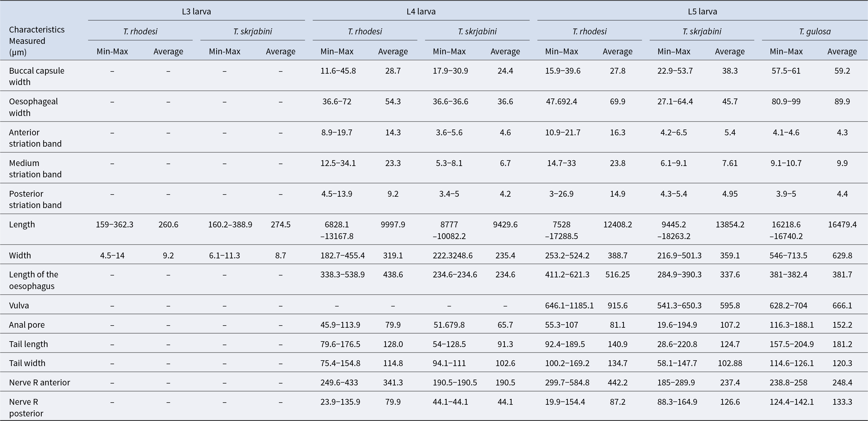Select the 646.1–1185.1 vulva range cell

pos(569,305)
